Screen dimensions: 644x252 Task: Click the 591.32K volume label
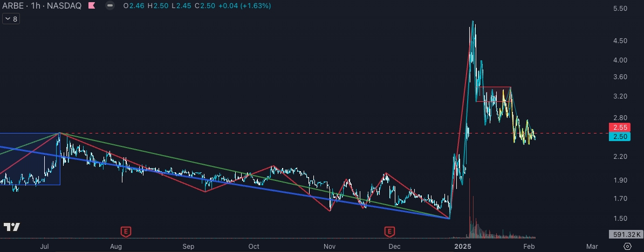(x=625, y=234)
